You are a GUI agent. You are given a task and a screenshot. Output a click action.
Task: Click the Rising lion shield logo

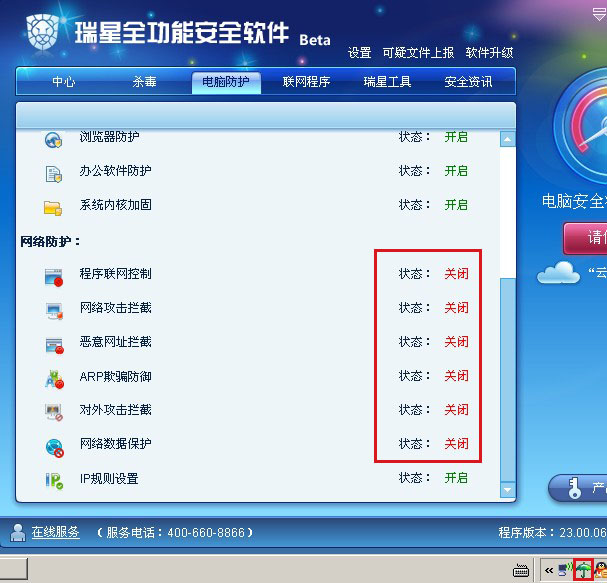tap(42, 32)
